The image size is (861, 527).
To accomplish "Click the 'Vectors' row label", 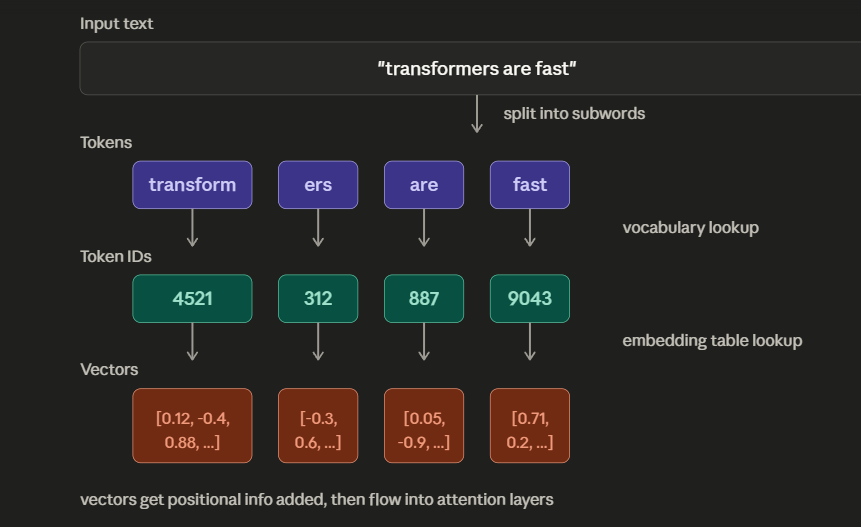I will click(109, 369).
